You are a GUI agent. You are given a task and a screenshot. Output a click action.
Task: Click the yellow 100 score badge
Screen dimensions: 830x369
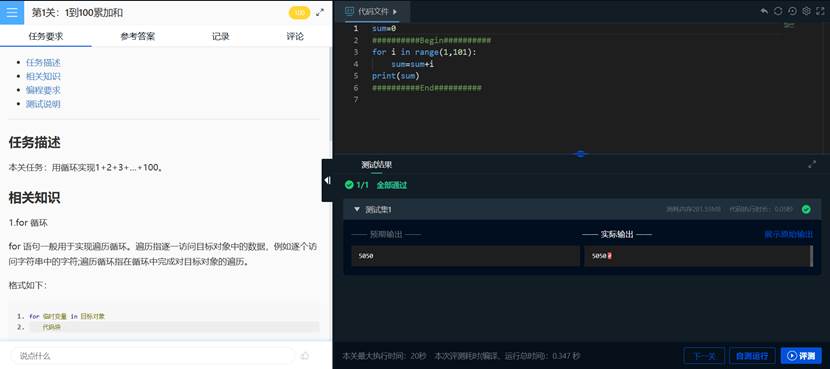299,13
